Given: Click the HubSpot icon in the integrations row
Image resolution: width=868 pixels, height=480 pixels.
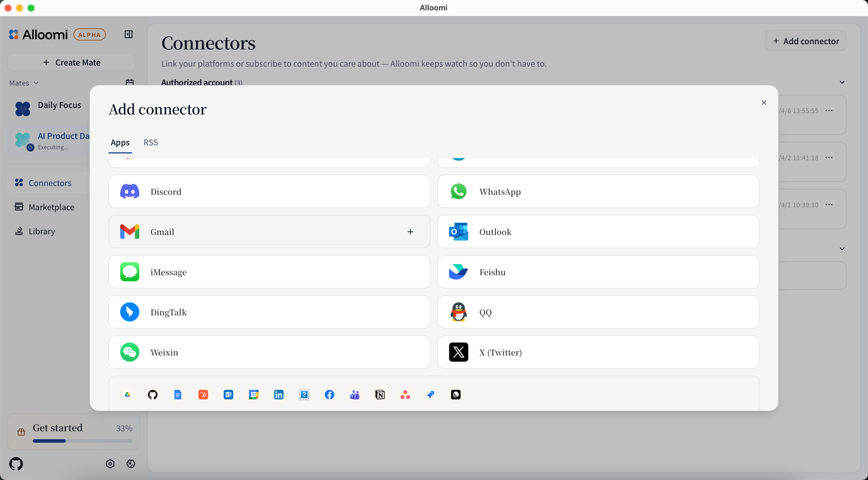Looking at the screenshot, I should (203, 394).
